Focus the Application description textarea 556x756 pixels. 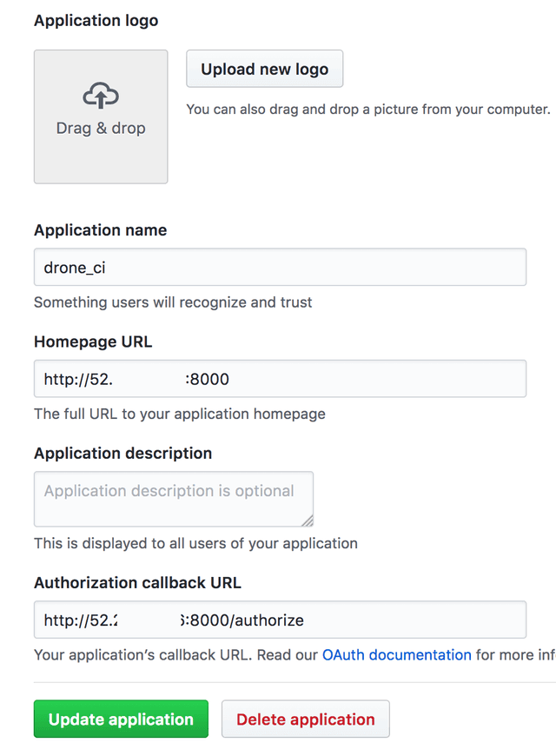pos(173,498)
